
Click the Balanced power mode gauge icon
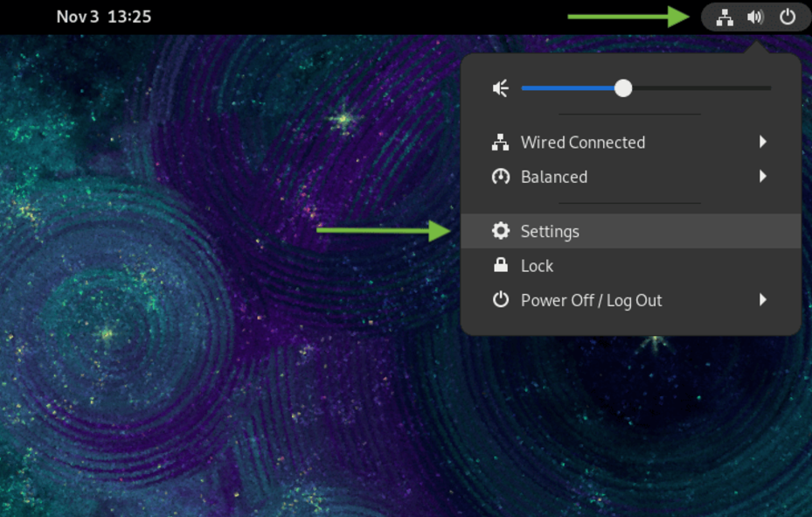coord(500,177)
